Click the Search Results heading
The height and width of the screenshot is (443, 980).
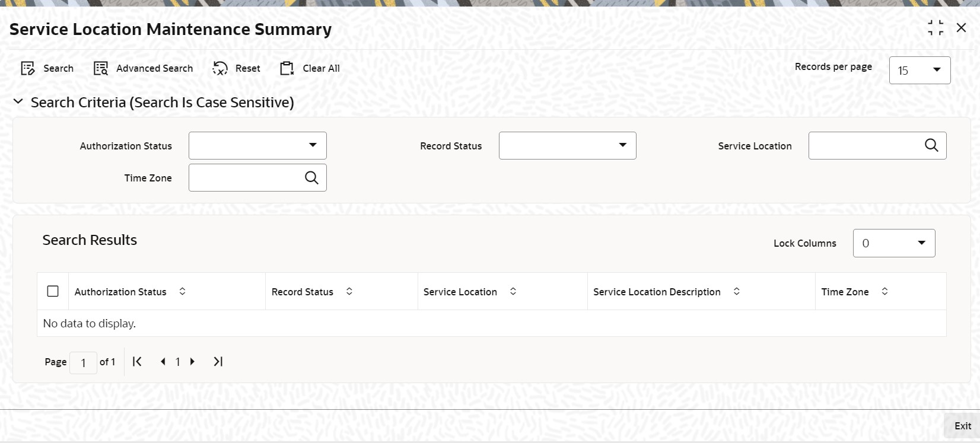90,240
